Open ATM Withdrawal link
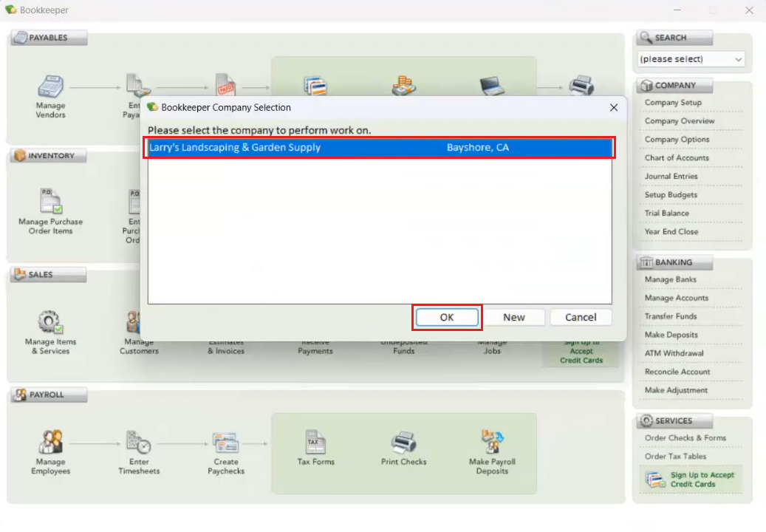766x532 pixels. 674,353
